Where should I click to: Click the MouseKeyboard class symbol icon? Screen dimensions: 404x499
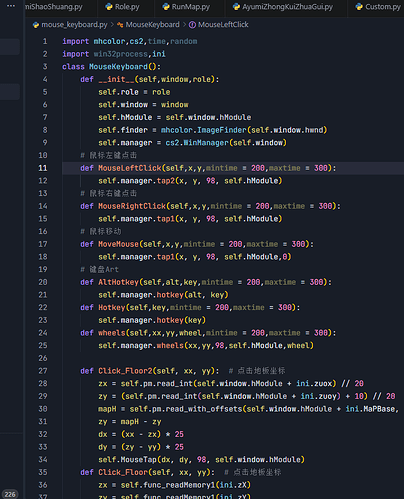pyautogui.click(x=120, y=25)
